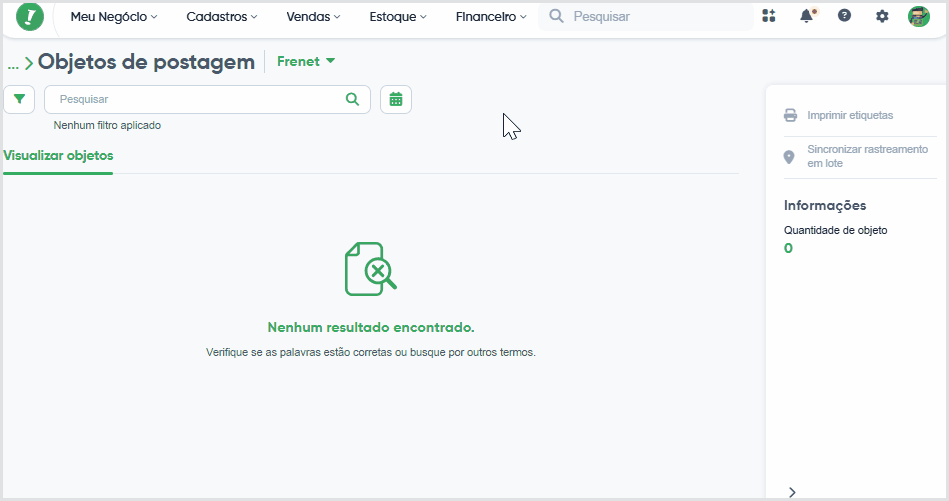Open the user avatar menu
The image size is (949, 501).
click(x=919, y=16)
